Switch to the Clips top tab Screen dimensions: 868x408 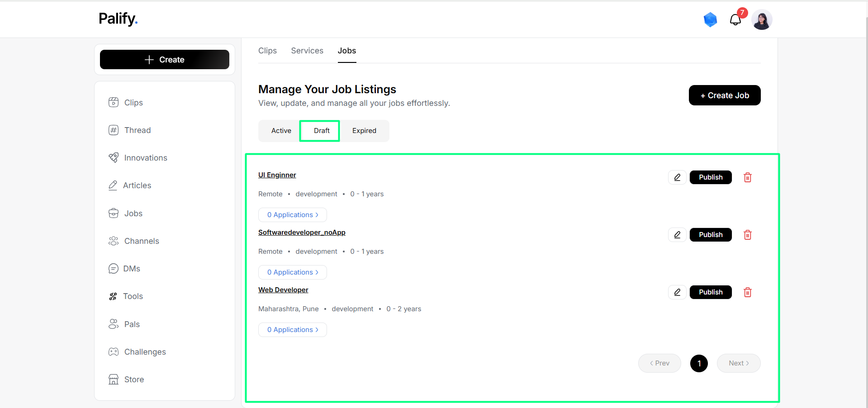coord(267,51)
